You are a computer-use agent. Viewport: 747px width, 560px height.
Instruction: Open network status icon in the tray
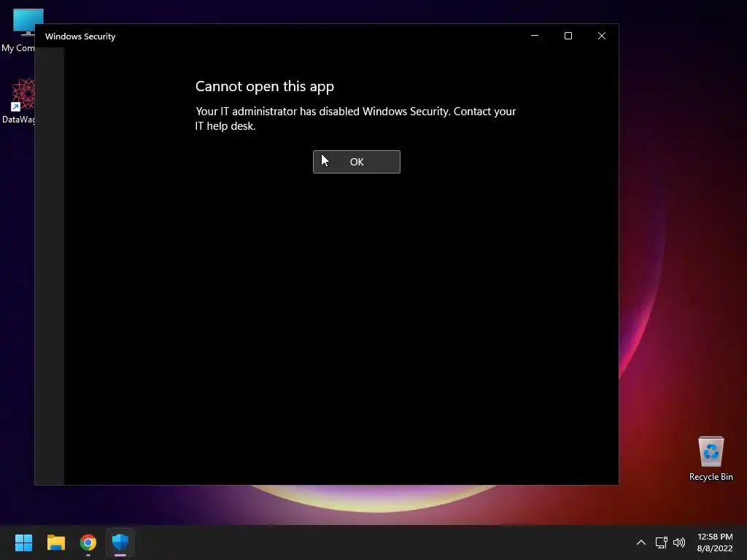661,542
